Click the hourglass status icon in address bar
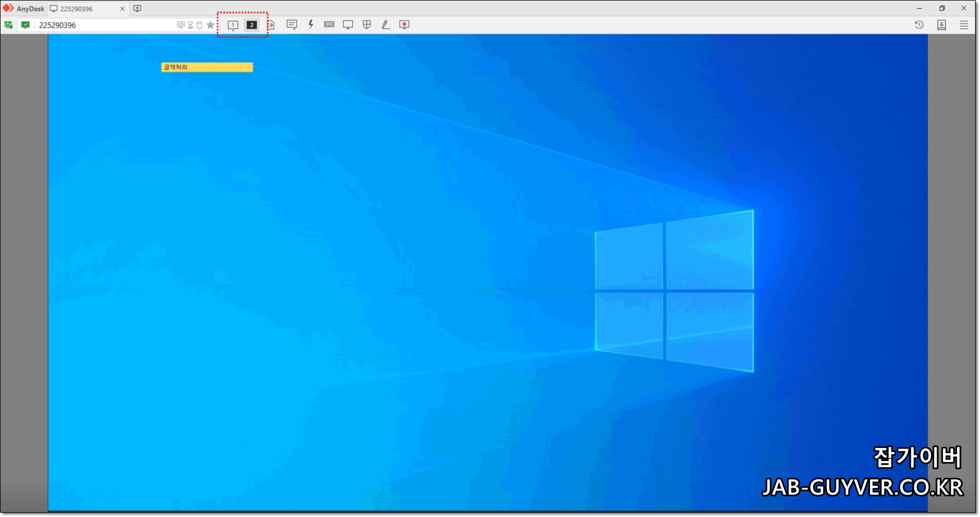Image resolution: width=980 pixels, height=517 pixels. pos(191,25)
